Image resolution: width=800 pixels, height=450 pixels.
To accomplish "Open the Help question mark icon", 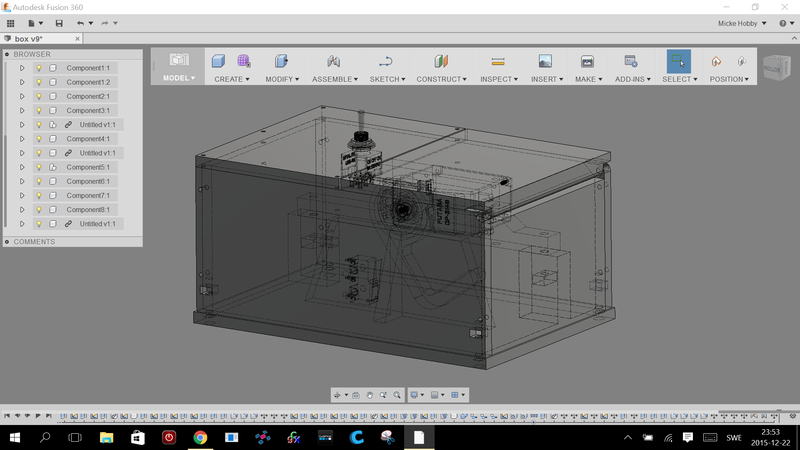I will click(783, 23).
